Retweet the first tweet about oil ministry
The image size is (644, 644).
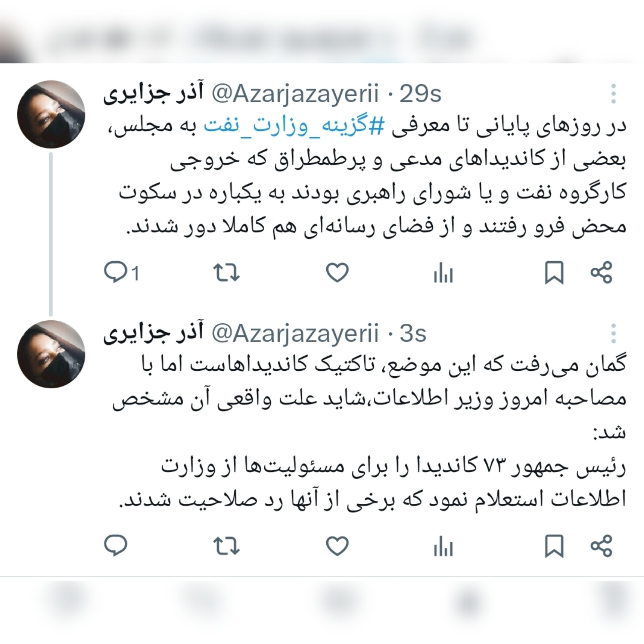pyautogui.click(x=227, y=272)
